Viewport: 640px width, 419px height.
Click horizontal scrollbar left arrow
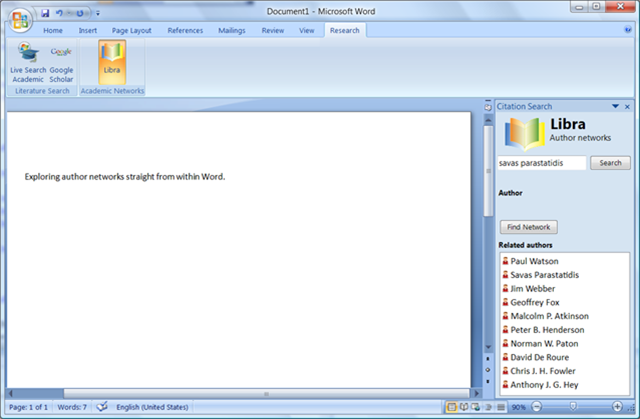pos(11,394)
